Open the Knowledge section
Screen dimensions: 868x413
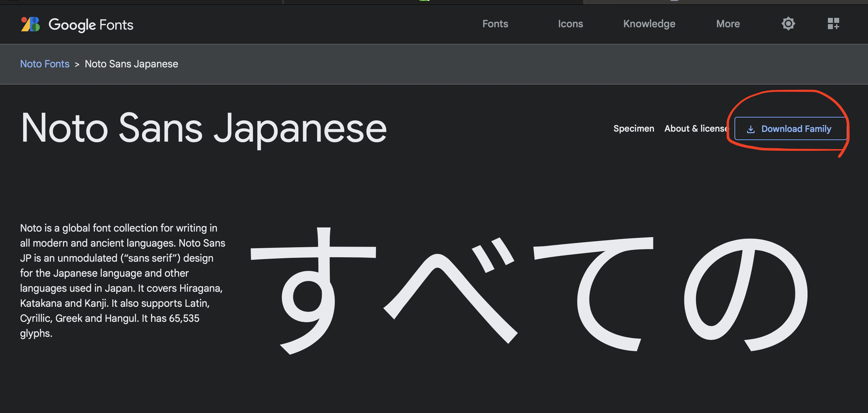click(649, 24)
